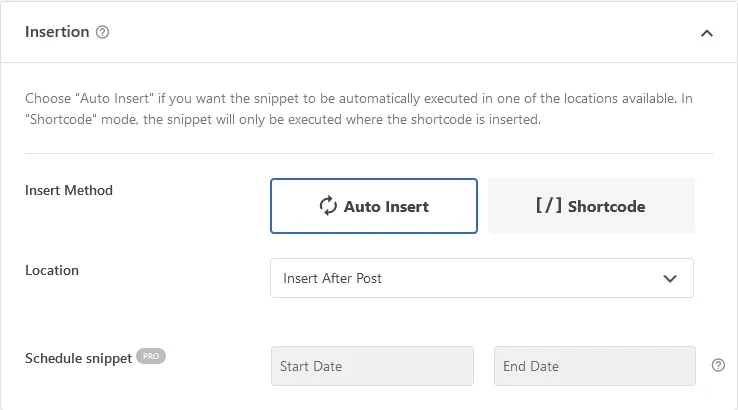
Task: Collapse the Insertion panel with the chevron
Action: (706, 33)
